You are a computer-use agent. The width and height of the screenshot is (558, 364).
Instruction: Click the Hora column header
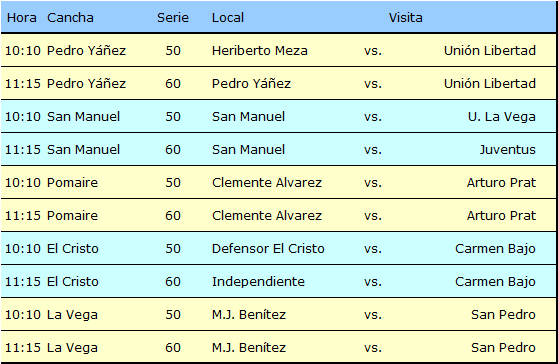[x=21, y=17]
